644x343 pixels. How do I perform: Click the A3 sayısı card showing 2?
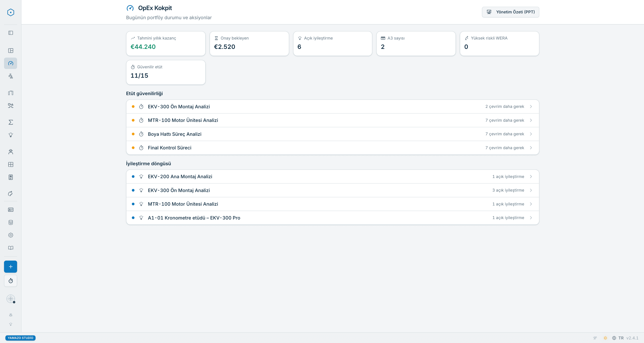416,44
